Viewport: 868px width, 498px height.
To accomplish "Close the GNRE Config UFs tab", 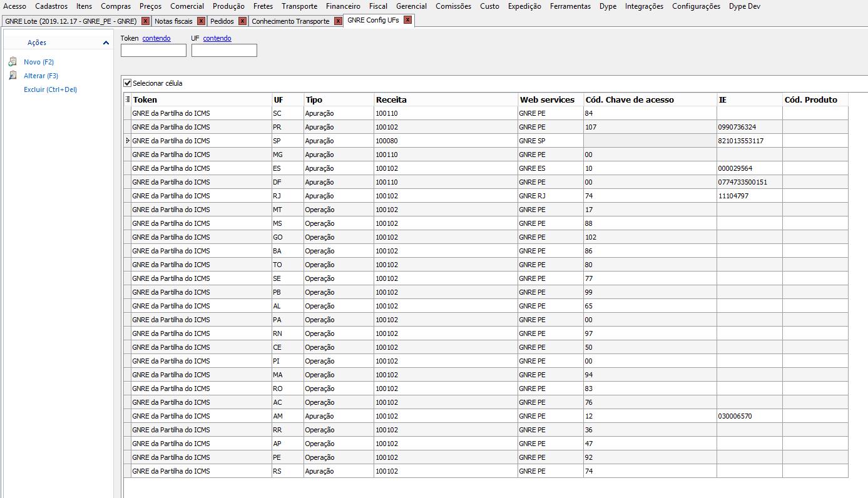I will tap(407, 19).
